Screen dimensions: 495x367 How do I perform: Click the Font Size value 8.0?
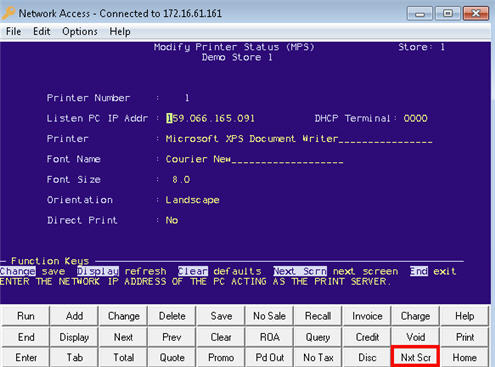pyautogui.click(x=181, y=180)
